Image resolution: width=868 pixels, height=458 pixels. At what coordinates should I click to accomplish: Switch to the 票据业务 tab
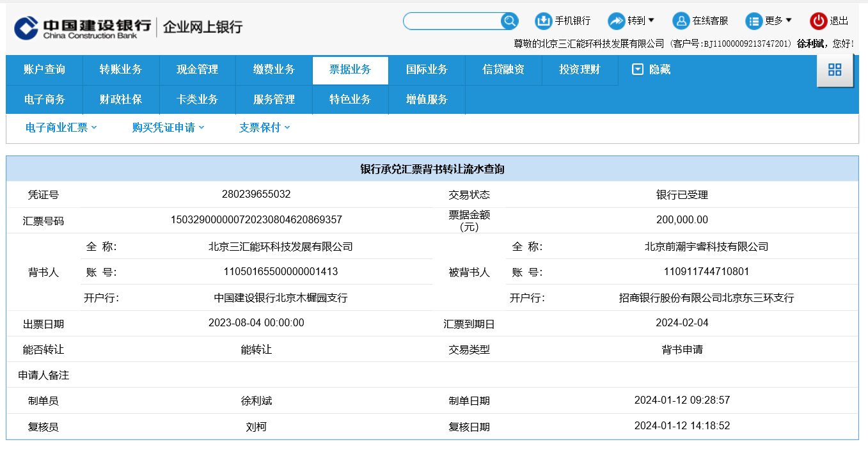(x=350, y=70)
